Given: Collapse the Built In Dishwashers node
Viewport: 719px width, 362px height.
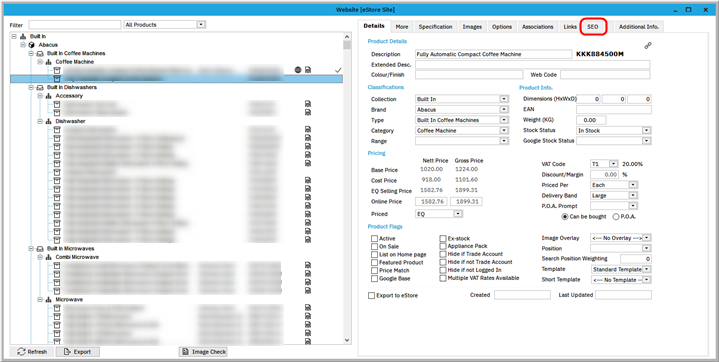Looking at the screenshot, I should click(x=31, y=87).
